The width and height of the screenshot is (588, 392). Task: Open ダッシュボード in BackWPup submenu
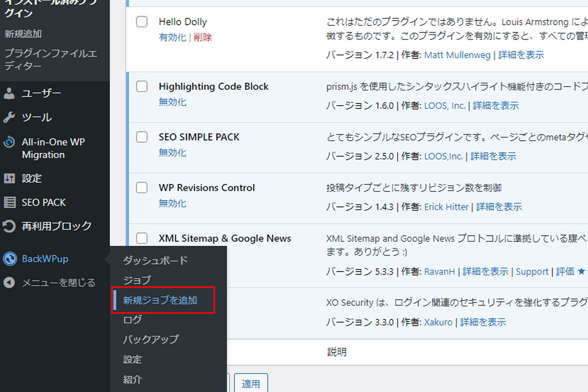155,260
